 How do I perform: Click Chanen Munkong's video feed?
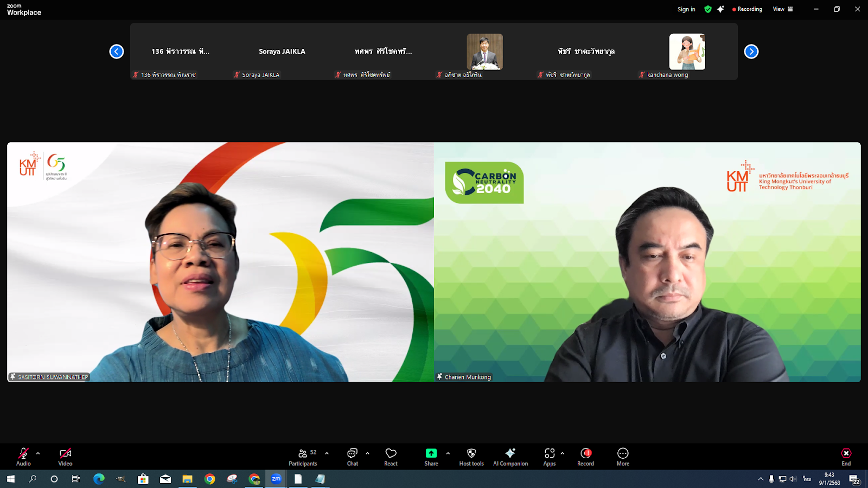point(647,262)
